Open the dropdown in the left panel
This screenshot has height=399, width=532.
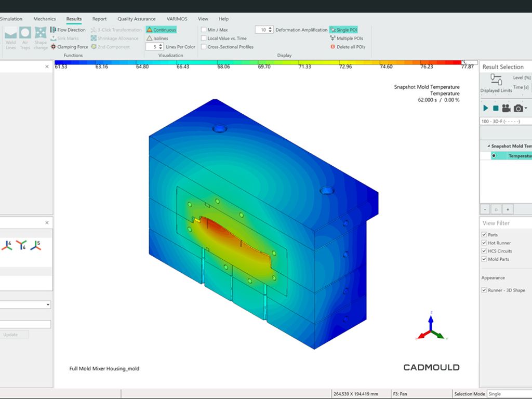[x=48, y=304]
